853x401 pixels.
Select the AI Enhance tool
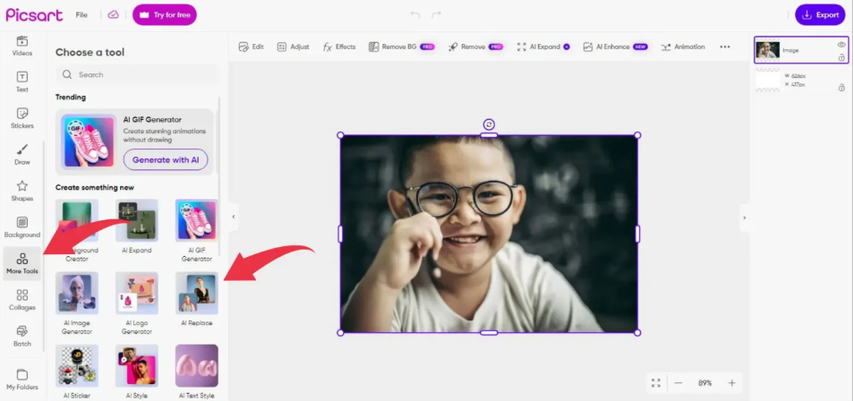pyautogui.click(x=615, y=47)
